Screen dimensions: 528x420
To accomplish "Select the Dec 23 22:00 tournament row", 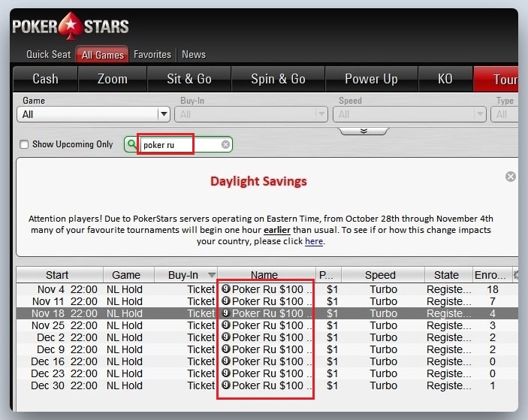I will coord(267,374).
